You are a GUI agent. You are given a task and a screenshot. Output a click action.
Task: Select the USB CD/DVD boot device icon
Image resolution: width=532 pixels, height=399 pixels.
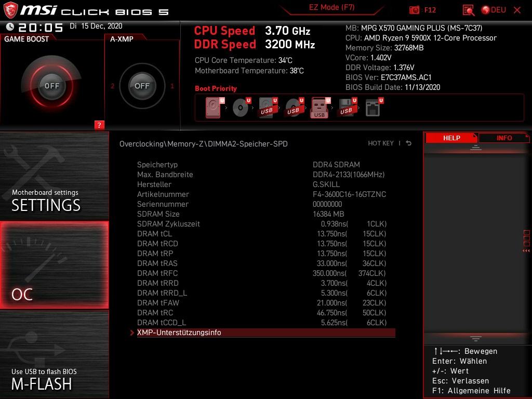click(x=295, y=108)
